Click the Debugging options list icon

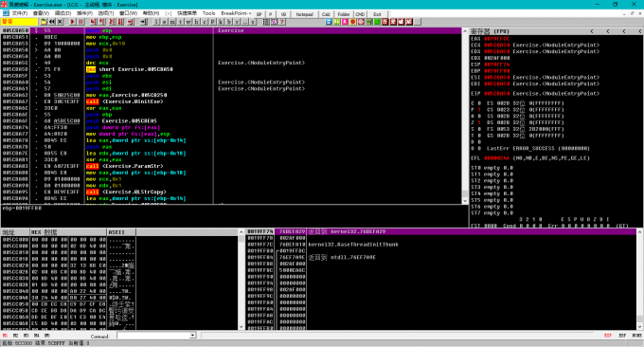[x=266, y=22]
